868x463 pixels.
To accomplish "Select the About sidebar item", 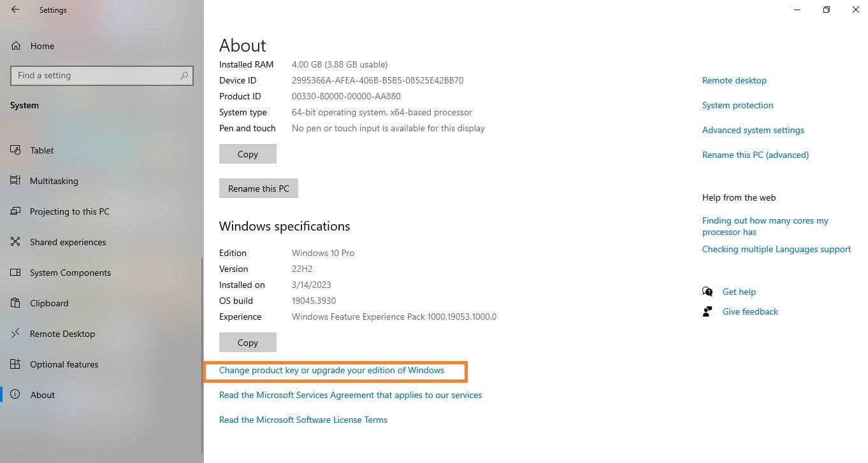I will [x=42, y=395].
